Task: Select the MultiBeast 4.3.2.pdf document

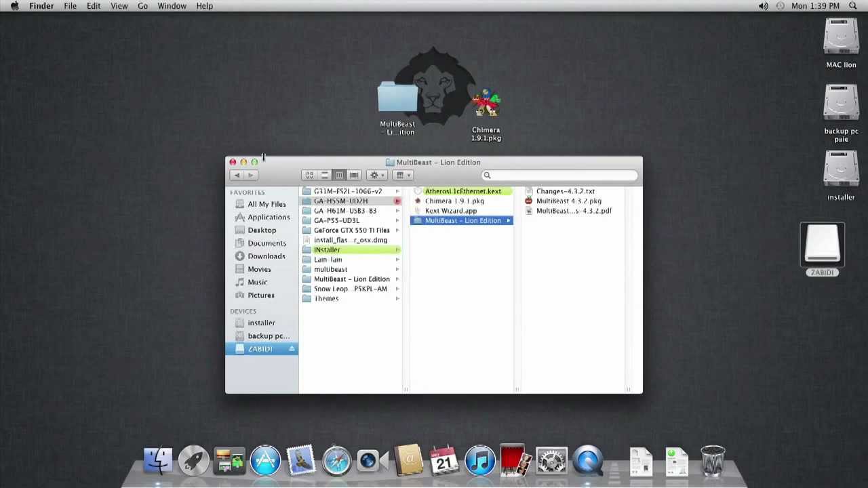Action: tap(574, 211)
